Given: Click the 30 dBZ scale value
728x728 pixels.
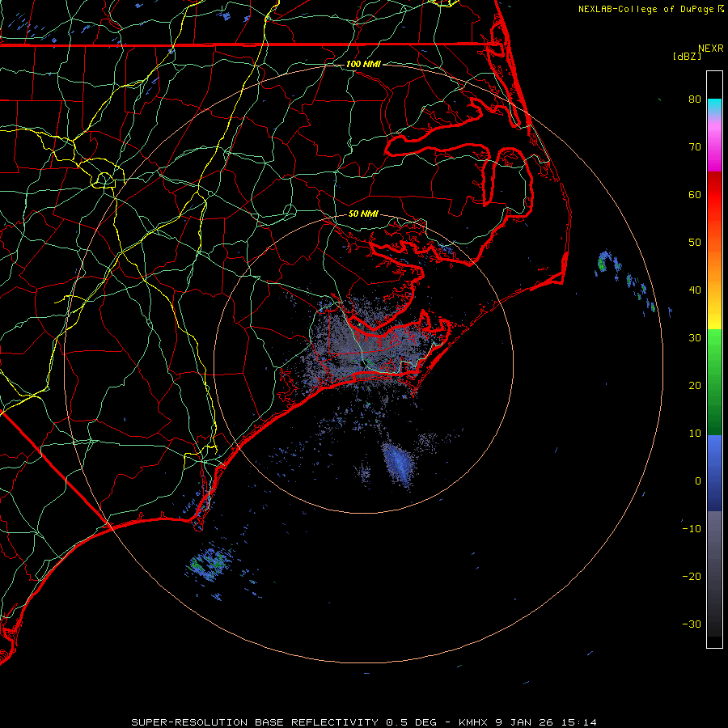Looking at the screenshot, I should pos(695,338).
